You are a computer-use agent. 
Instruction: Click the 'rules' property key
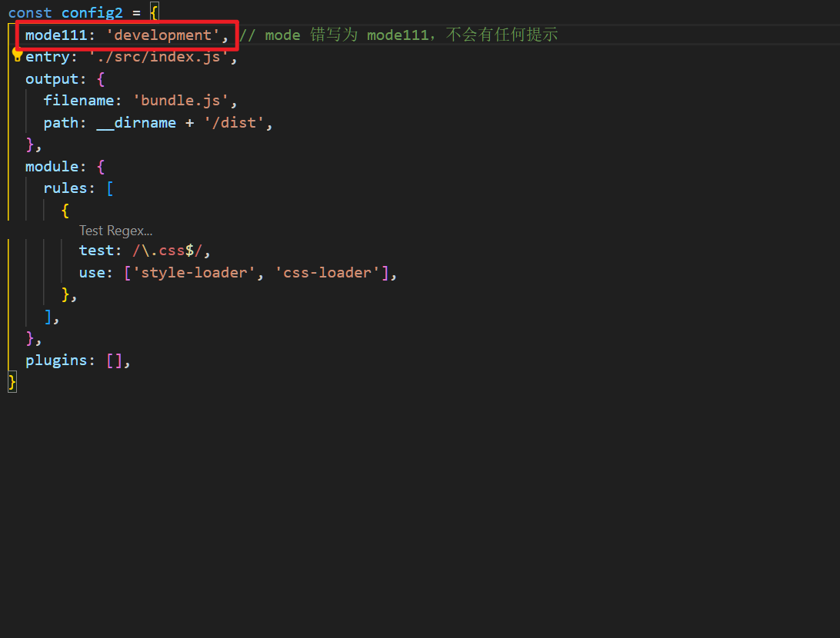pos(65,188)
